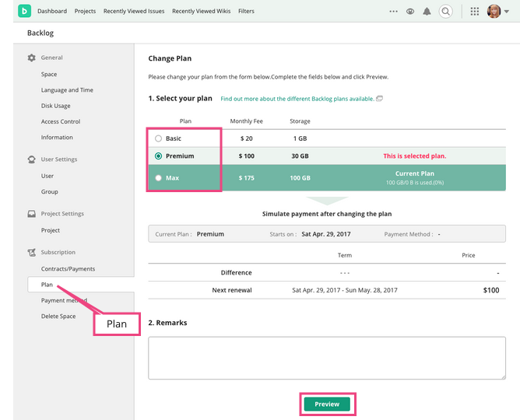
Task: Click the $100 next renewal price
Action: [x=491, y=290]
